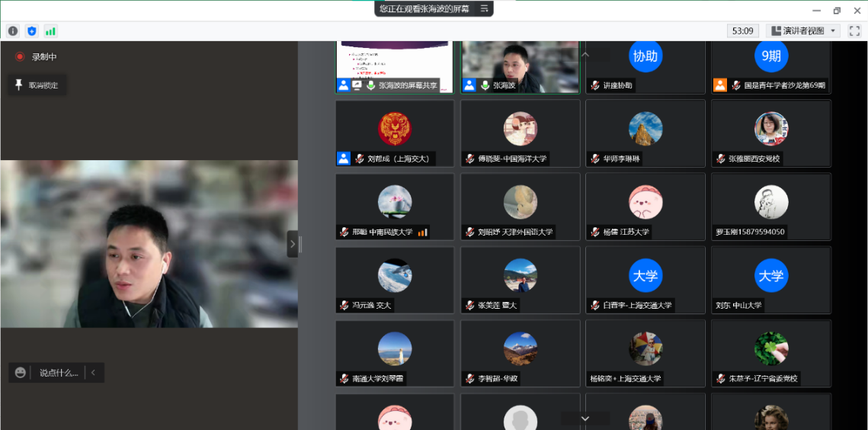Image resolution: width=868 pixels, height=430 pixels.
Task: Click the blue security shield icon
Action: (32, 31)
